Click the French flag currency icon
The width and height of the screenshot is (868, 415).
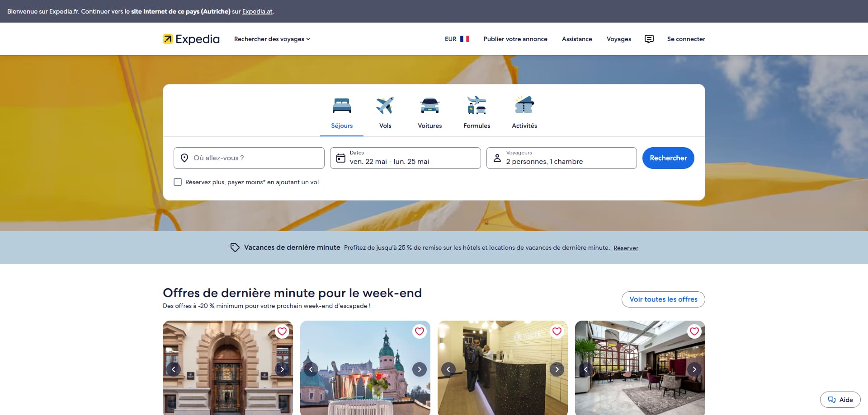coord(465,39)
